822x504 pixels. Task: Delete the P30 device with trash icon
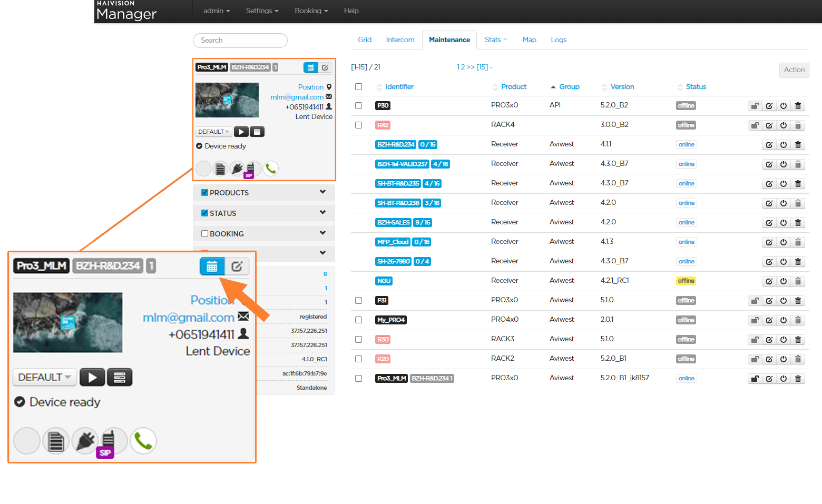click(798, 106)
